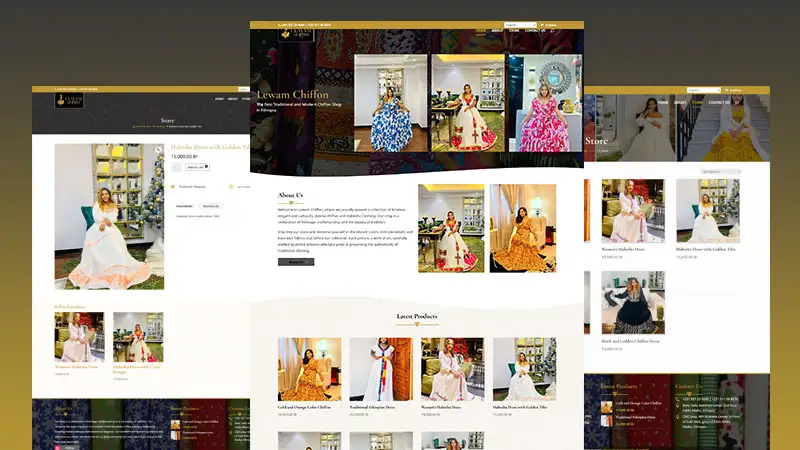Click the 'Gold and Orange Color Chiffon' product title

coord(304,407)
